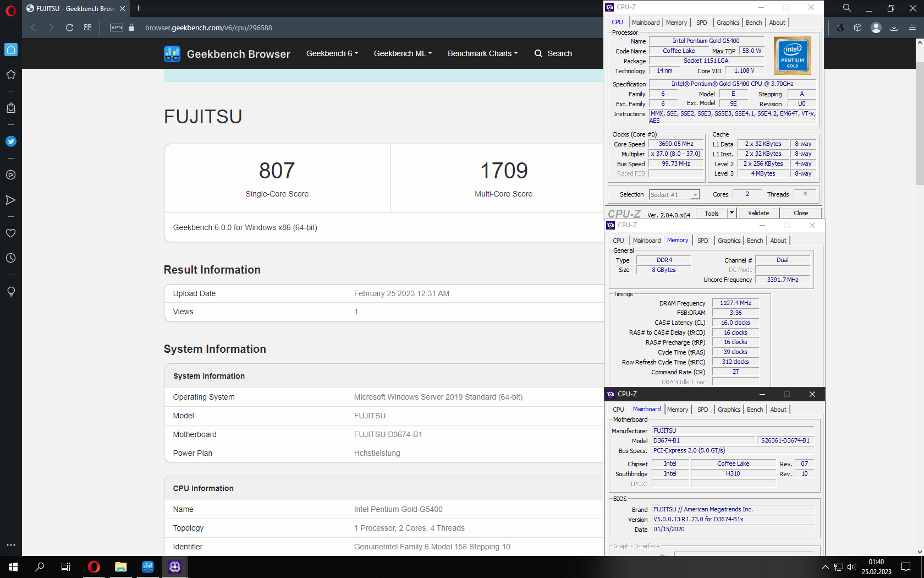Click the Validate button in CPU-Z
Screen dimensions: 924x578
[758, 213]
